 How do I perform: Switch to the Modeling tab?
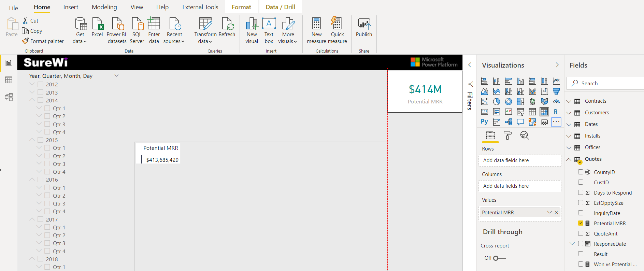[x=104, y=7]
